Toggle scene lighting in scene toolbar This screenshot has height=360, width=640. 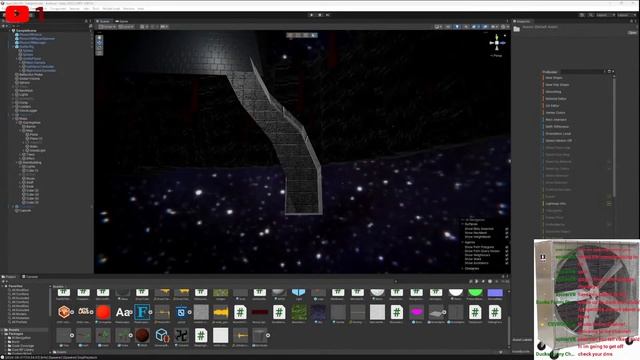457,27
